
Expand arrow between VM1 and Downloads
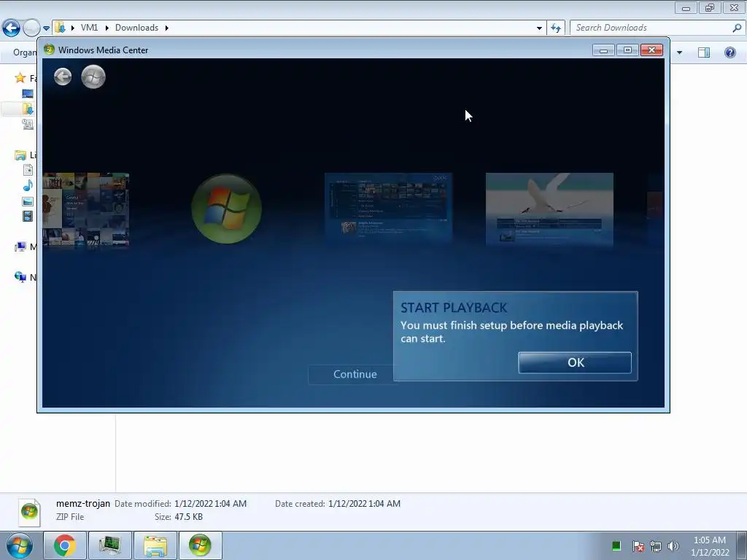click(107, 28)
